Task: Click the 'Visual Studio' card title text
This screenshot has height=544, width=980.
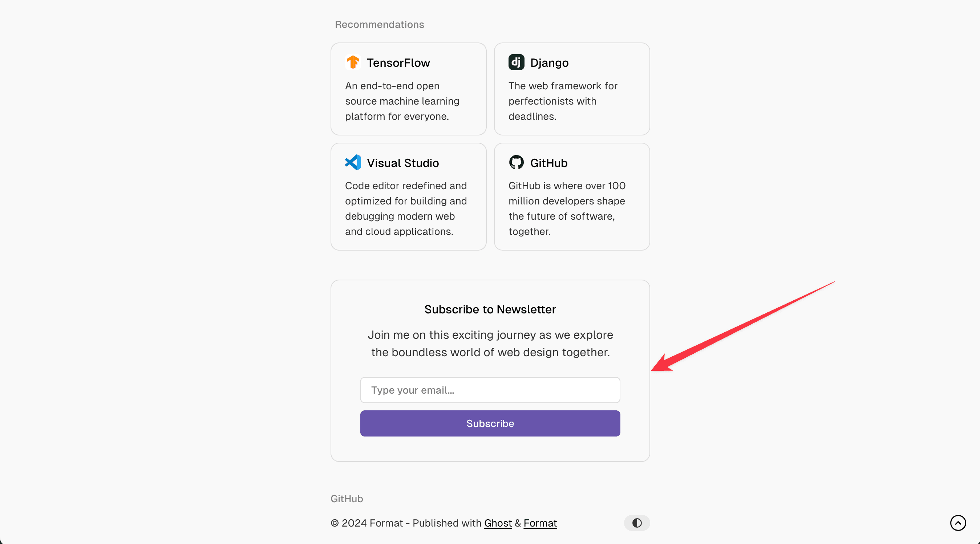Action: (403, 163)
